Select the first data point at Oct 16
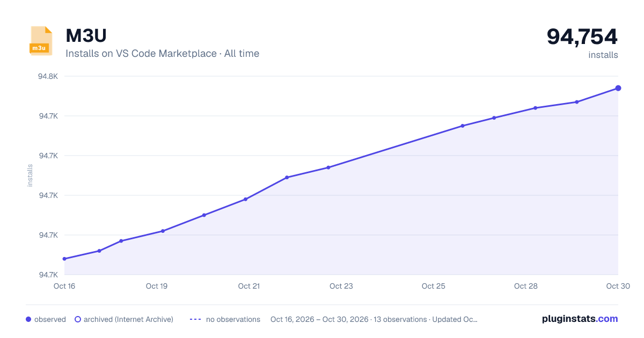Image resolution: width=644 pixels, height=338 pixels. click(x=64, y=259)
